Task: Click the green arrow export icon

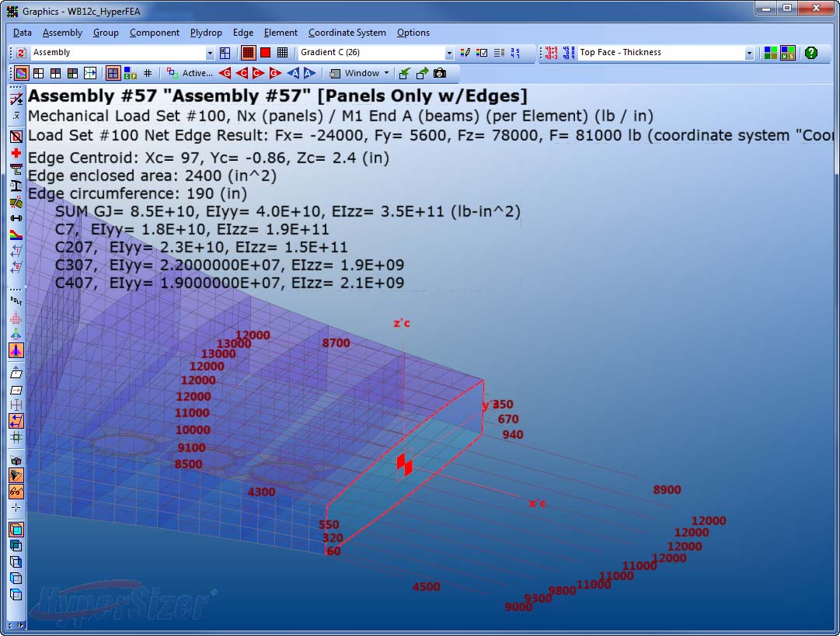Action: click(422, 73)
